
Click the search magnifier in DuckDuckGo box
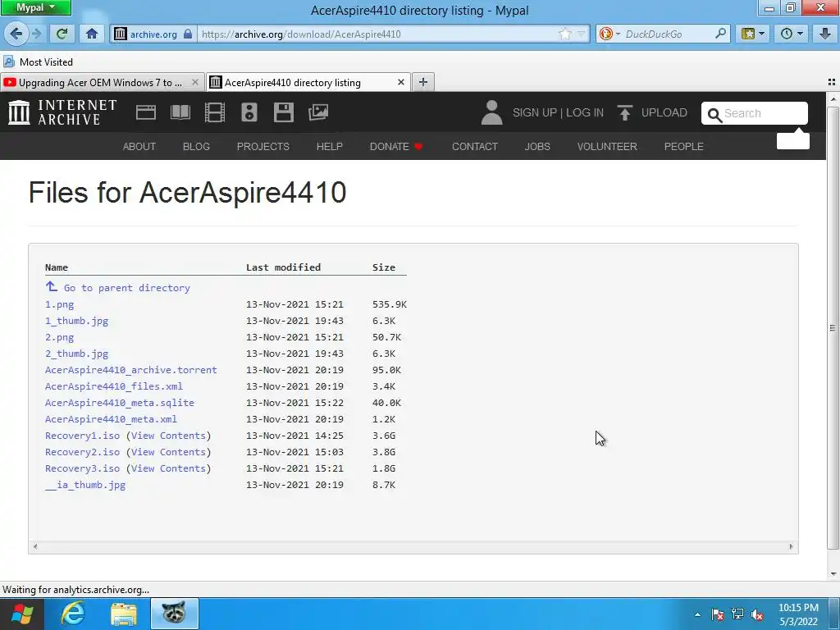coord(720,34)
